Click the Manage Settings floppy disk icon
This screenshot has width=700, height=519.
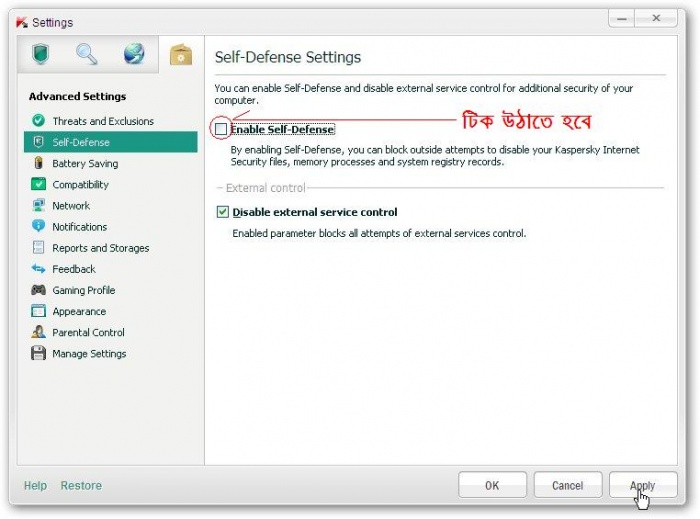38,353
